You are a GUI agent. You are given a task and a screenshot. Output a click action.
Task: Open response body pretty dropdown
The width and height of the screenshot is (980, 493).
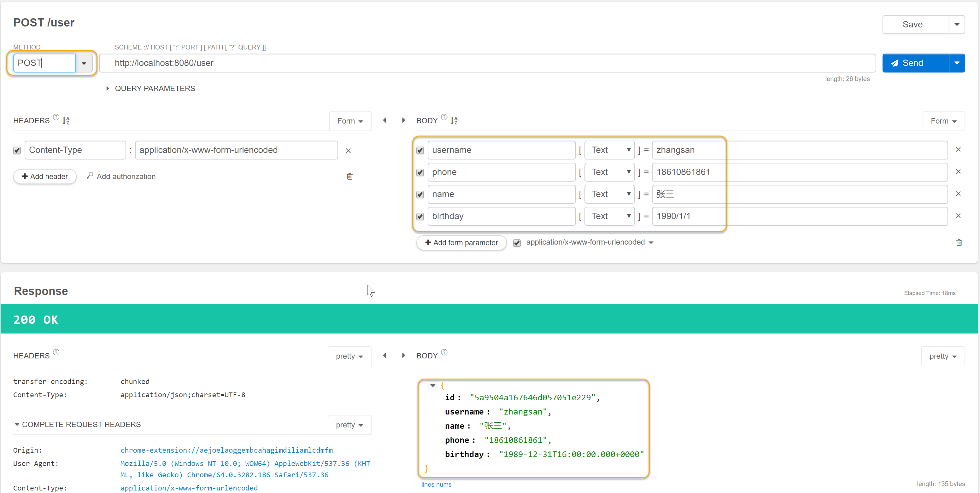point(943,356)
